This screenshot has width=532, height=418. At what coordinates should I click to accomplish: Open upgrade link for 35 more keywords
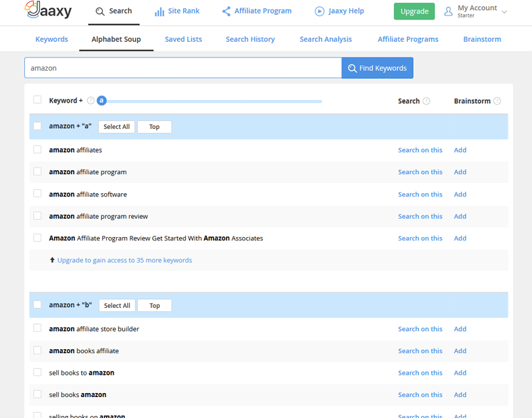point(124,260)
